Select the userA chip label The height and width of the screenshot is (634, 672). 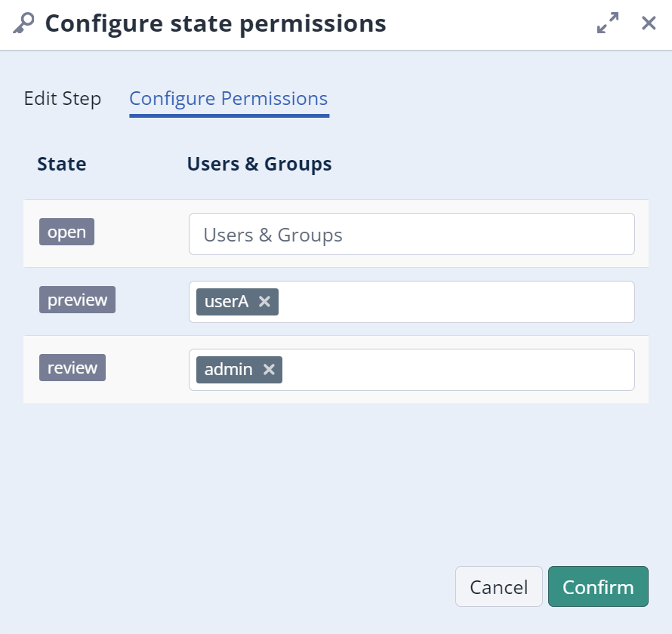227,302
